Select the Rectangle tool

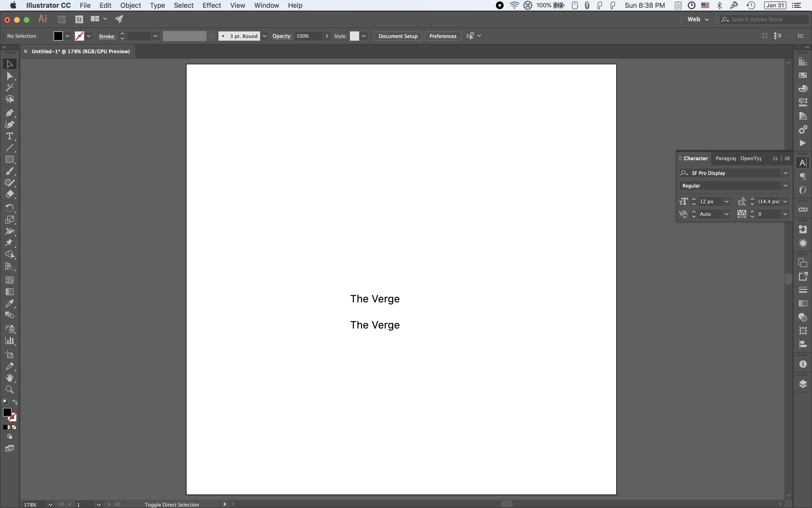(9, 159)
